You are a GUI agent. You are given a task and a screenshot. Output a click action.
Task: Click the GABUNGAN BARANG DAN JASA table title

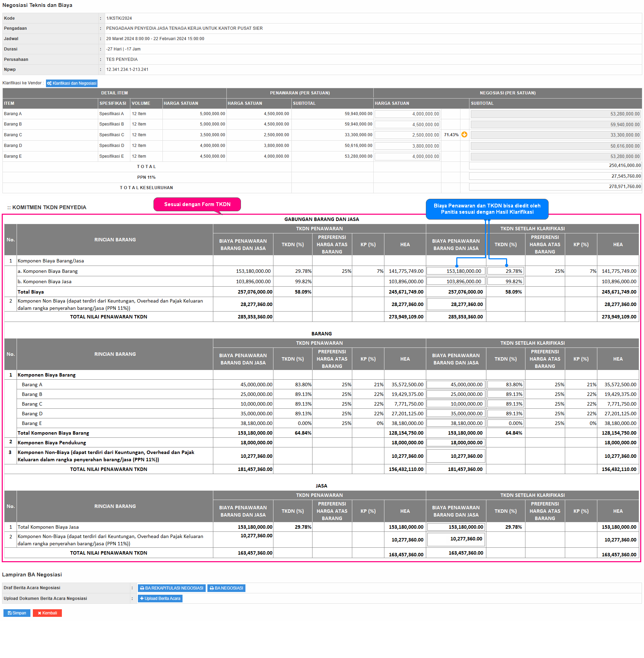click(x=321, y=219)
